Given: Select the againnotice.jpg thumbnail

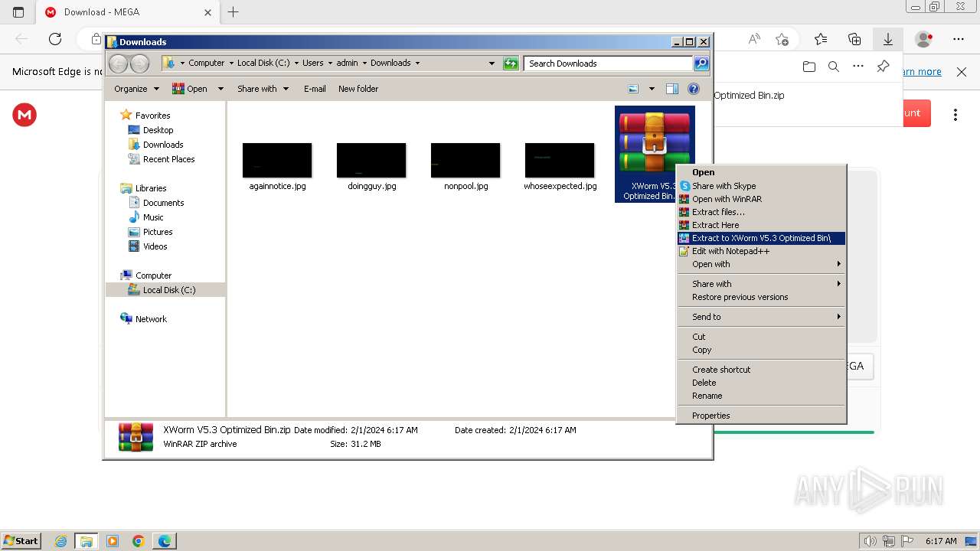Looking at the screenshot, I should [277, 160].
